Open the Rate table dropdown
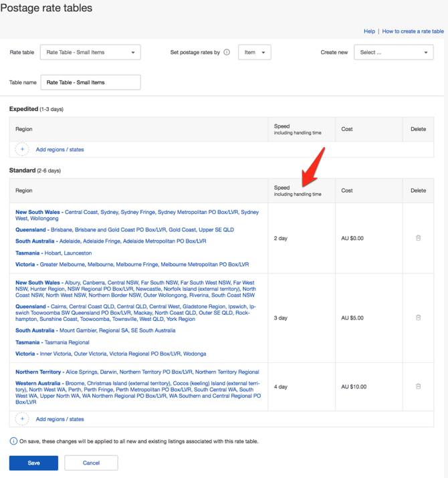 90,52
